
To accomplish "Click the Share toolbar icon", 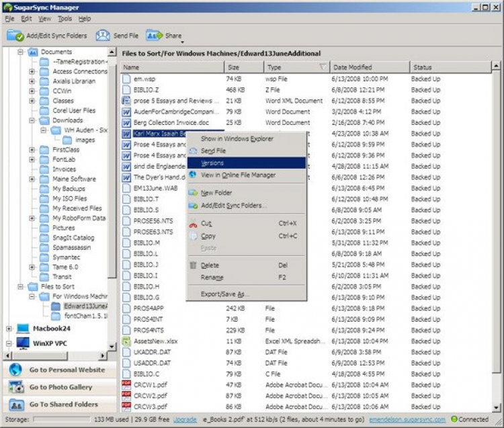I will (x=154, y=36).
